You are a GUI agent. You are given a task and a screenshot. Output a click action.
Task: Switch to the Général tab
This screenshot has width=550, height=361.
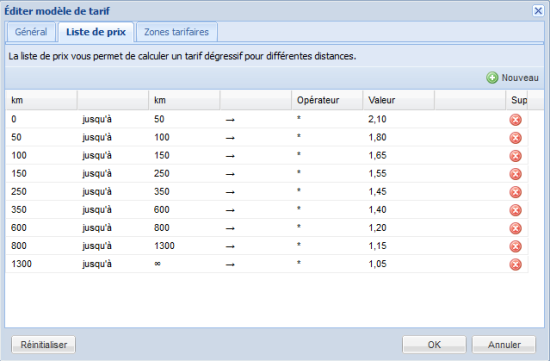(x=31, y=32)
